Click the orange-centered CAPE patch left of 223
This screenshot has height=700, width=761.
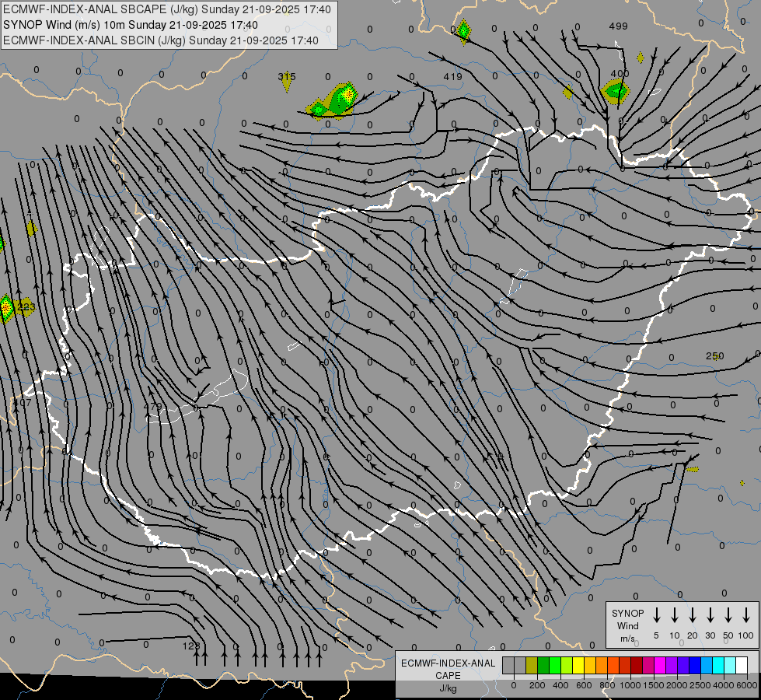click(x=6, y=309)
